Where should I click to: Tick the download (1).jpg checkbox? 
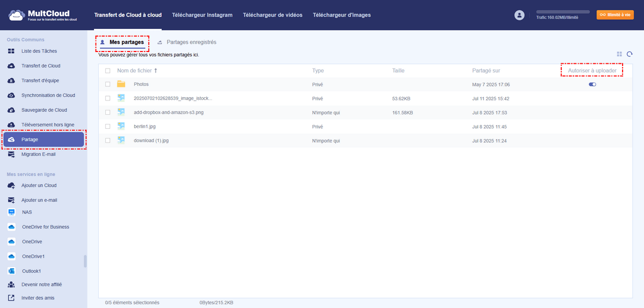(x=108, y=141)
